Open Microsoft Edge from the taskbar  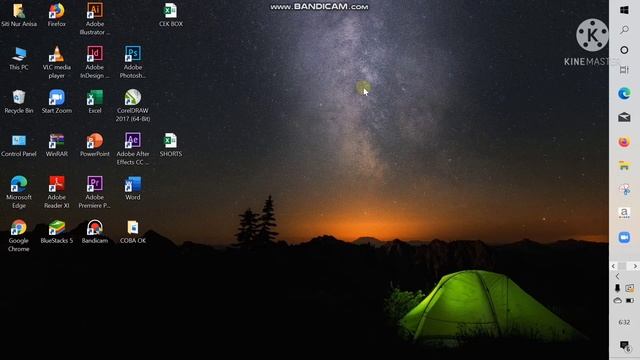pos(624,94)
